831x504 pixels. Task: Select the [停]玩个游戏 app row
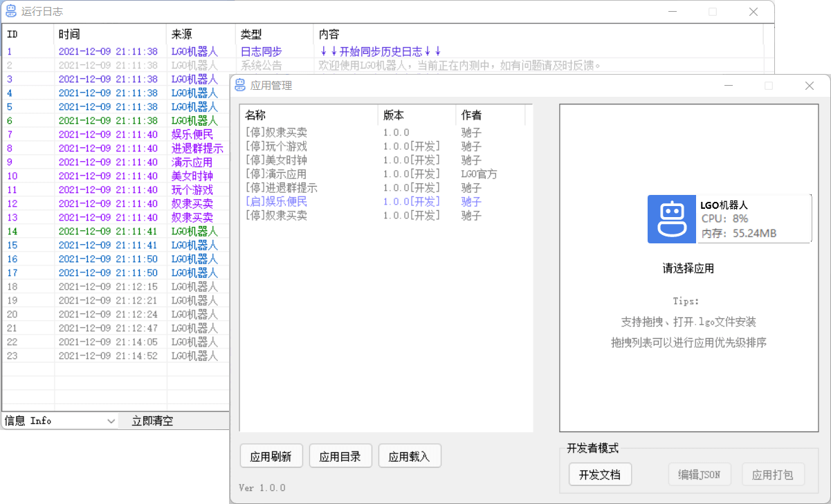[277, 147]
